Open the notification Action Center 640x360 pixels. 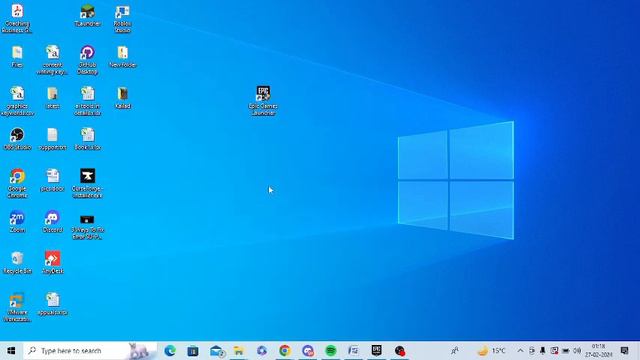624,351
